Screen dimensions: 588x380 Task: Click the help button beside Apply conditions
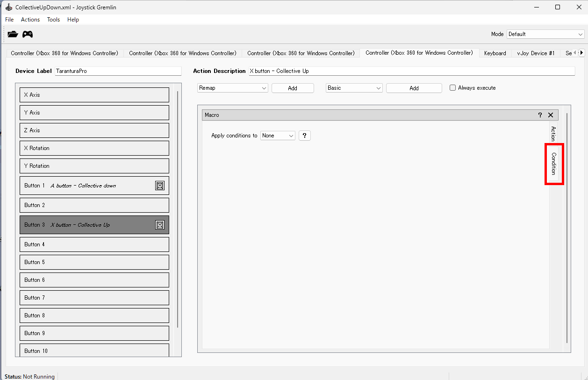click(x=304, y=136)
